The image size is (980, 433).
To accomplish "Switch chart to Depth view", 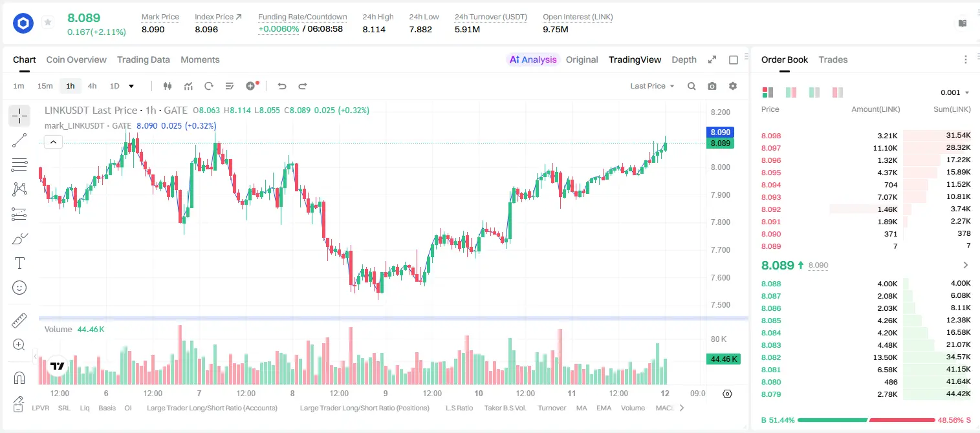I will click(x=684, y=59).
